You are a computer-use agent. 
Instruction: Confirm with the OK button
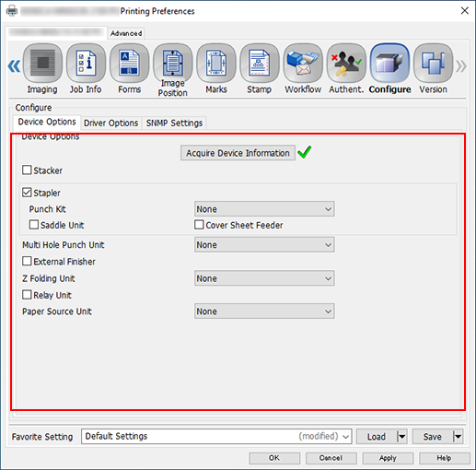click(x=274, y=458)
